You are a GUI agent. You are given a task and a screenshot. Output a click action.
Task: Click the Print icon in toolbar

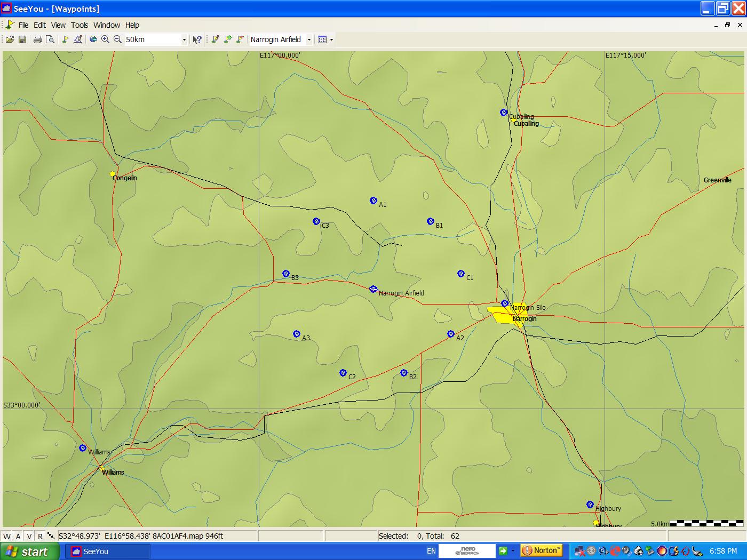click(x=37, y=39)
